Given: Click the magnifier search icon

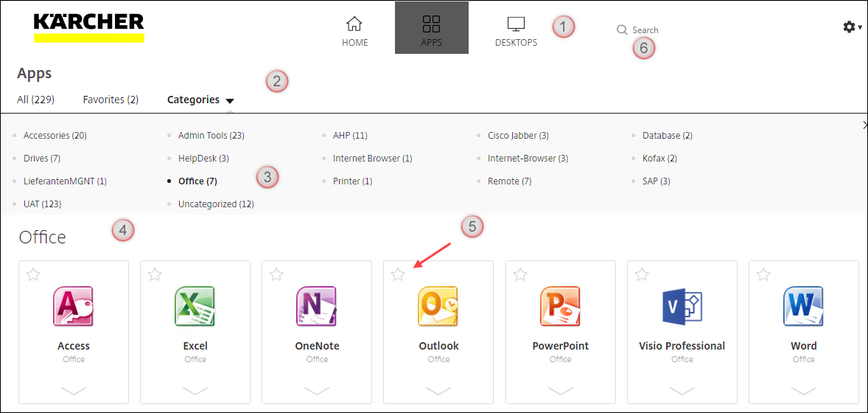Looking at the screenshot, I should pyautogui.click(x=622, y=29).
